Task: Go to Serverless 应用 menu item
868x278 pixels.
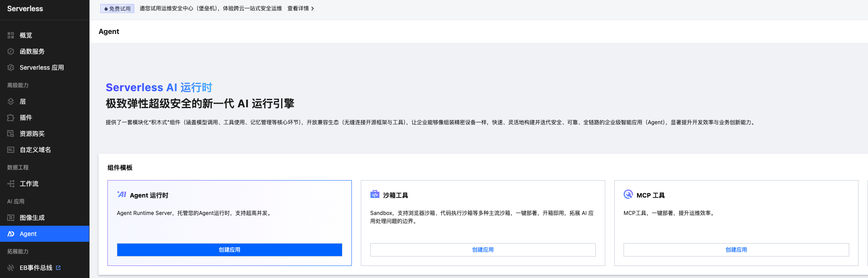Action: pos(45,67)
